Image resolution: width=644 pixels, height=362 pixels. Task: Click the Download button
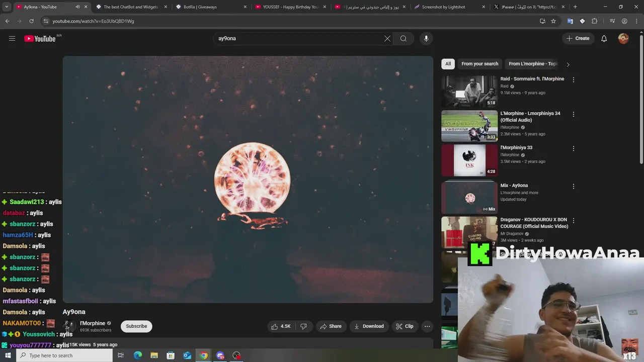click(x=369, y=326)
